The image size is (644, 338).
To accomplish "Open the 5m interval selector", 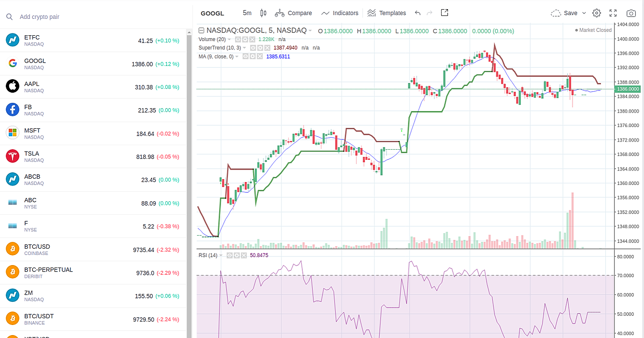I will point(247,13).
